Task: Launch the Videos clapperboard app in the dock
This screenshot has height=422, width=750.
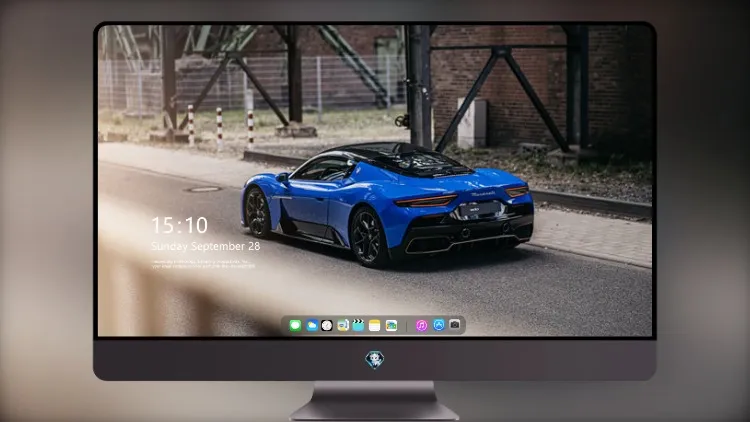Action: click(x=358, y=325)
